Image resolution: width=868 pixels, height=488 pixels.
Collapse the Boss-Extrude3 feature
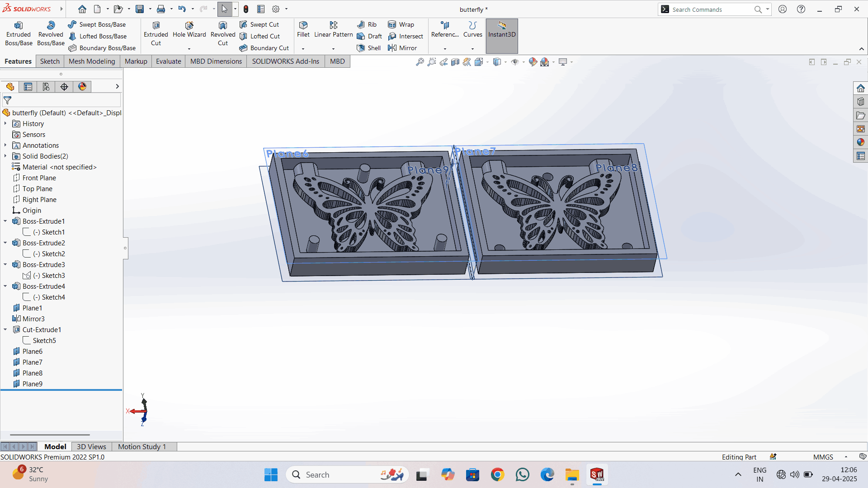click(x=5, y=265)
